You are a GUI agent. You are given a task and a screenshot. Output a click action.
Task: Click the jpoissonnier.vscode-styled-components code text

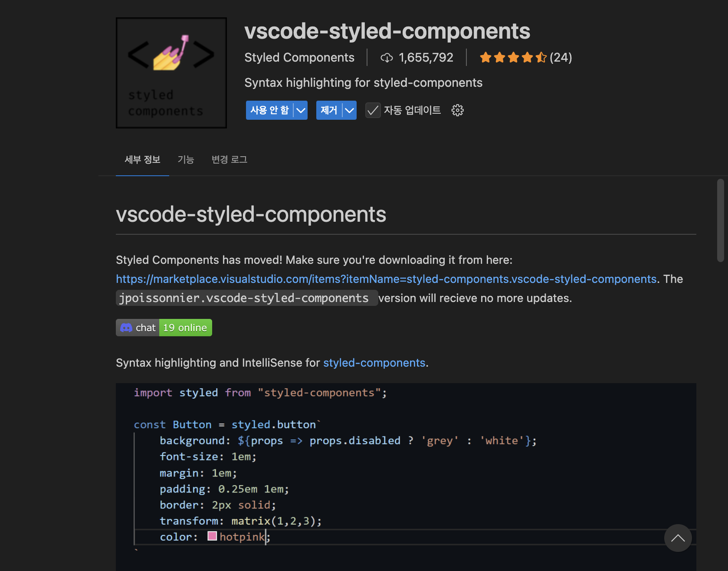pyautogui.click(x=247, y=298)
